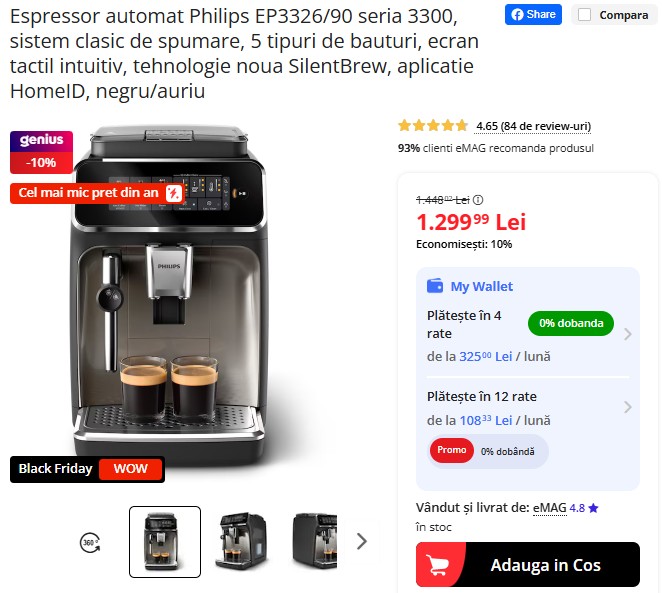Select the first front-view thumbnail
The height and width of the screenshot is (593, 662).
click(165, 542)
